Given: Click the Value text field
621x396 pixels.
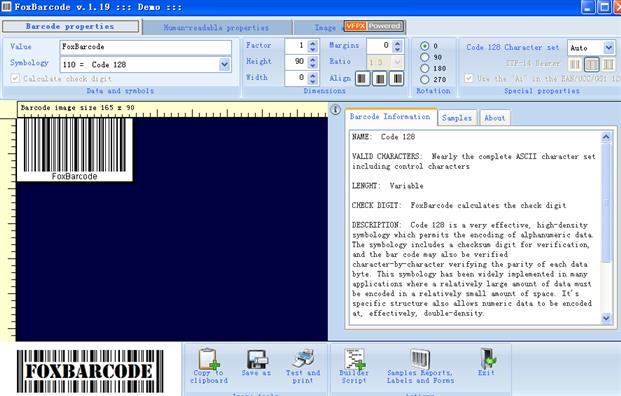Looking at the screenshot, I should coord(145,47).
